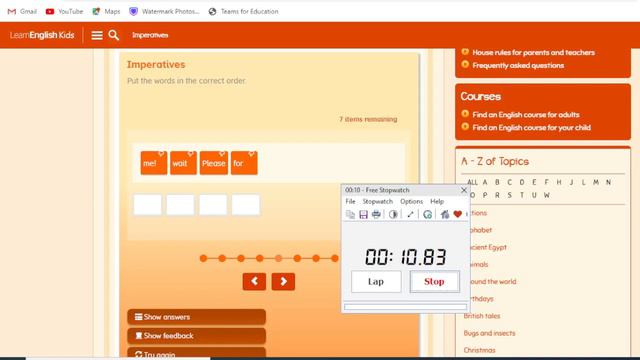This screenshot has height=360, width=640.
Task: Click the search magnifier icon in the header
Action: (114, 35)
